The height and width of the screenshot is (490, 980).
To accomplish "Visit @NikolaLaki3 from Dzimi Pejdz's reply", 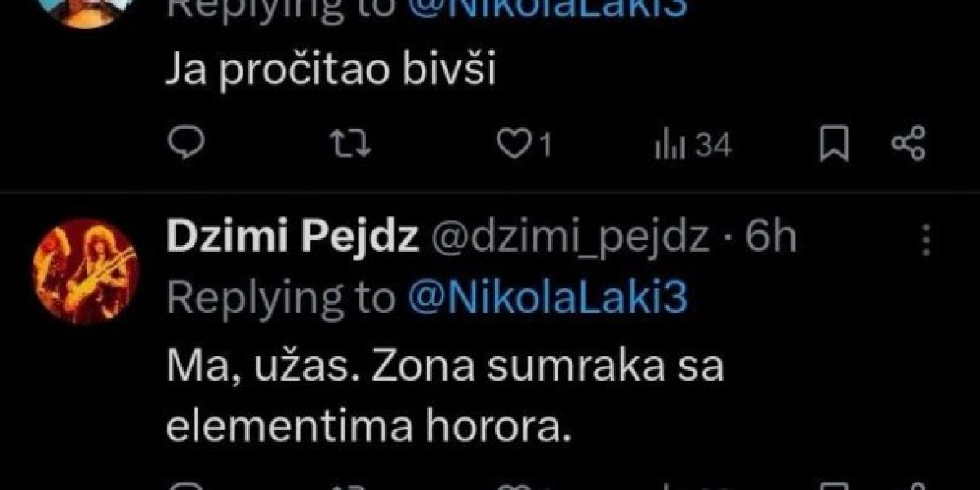I will (546, 301).
